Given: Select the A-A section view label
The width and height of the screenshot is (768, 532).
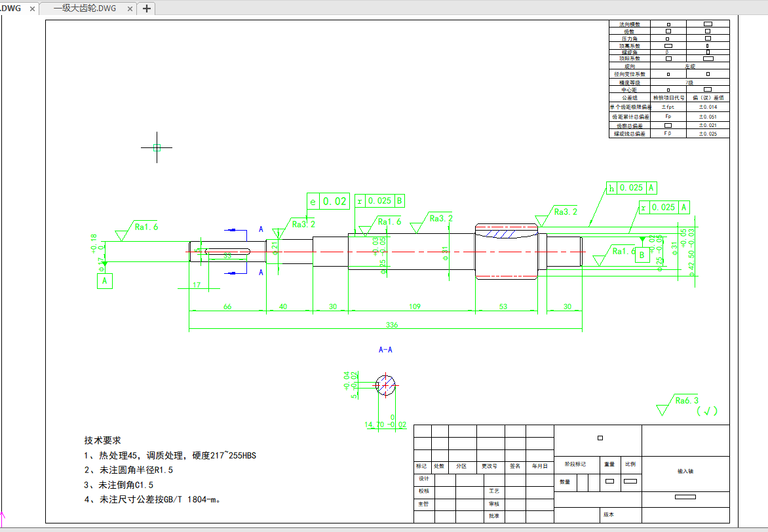Looking at the screenshot, I should click(385, 350).
